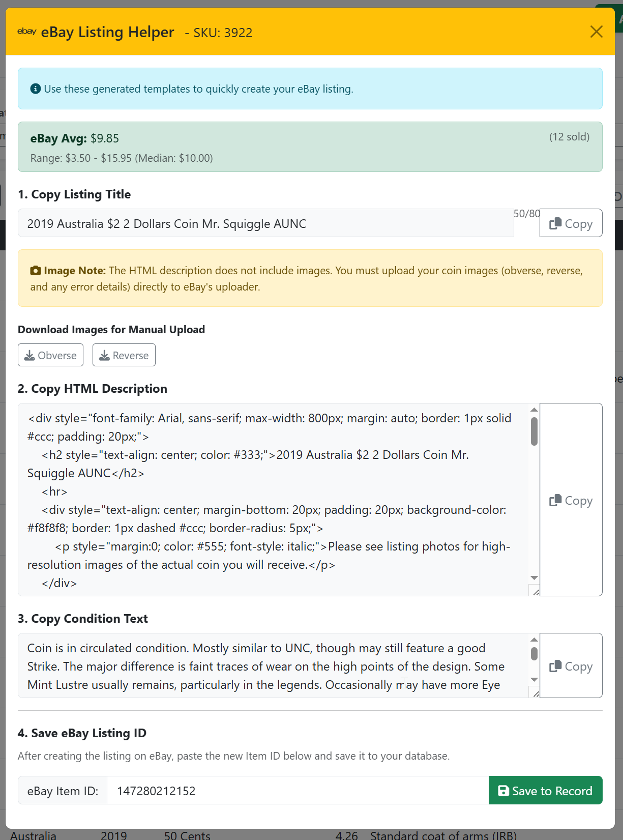Click the 'eBay Avg: $9.85' text
Image resolution: width=623 pixels, height=840 pixels.
coord(75,138)
